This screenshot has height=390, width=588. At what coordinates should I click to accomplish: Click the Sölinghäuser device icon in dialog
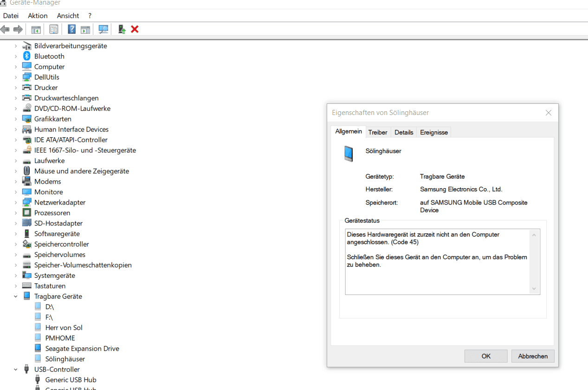[349, 153]
